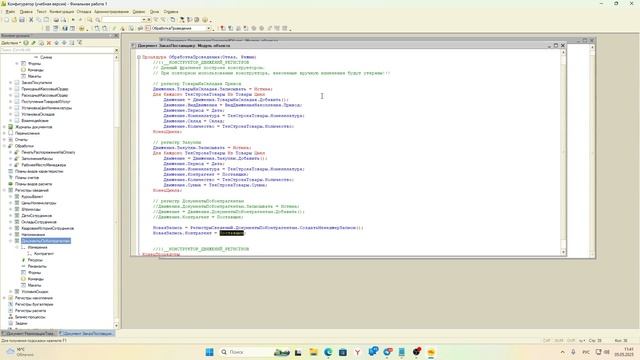
Task: Click highlighted word Поставщик in the code
Action: [232, 233]
